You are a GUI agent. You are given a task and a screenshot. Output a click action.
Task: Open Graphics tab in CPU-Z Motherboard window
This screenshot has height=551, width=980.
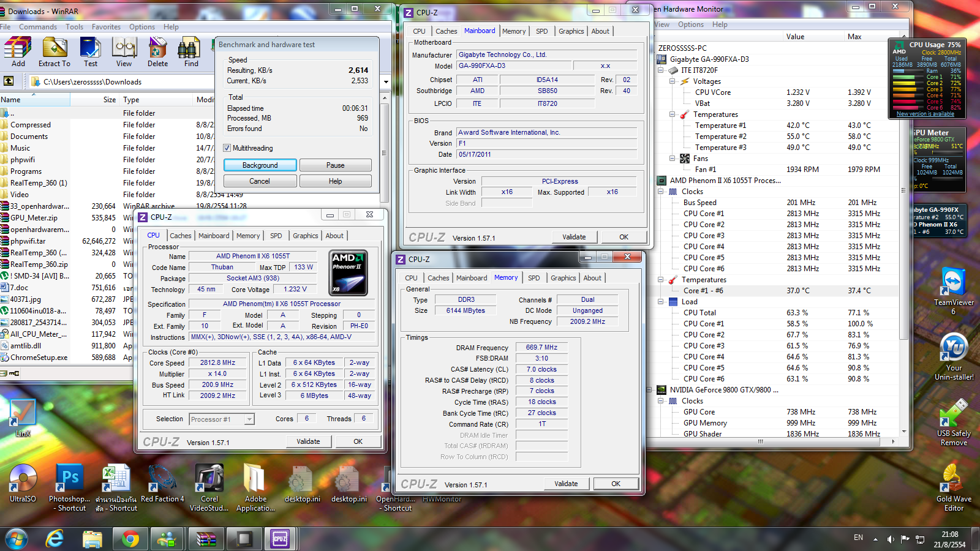tap(571, 31)
